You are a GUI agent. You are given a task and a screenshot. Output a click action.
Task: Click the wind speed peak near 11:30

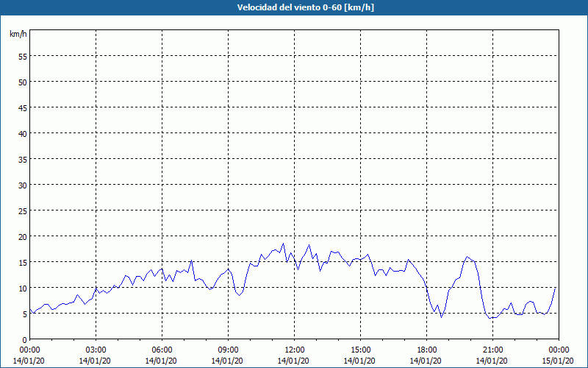coord(283,244)
